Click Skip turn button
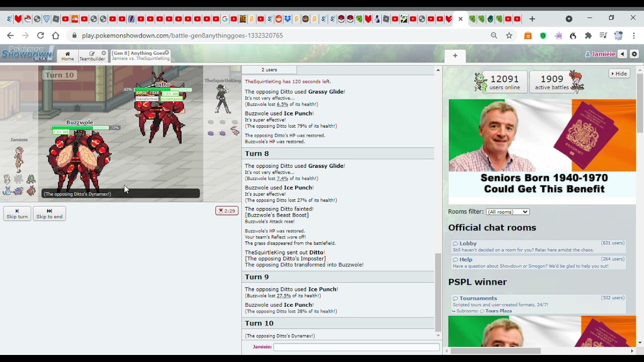This screenshot has width=644, height=362. pyautogui.click(x=17, y=214)
